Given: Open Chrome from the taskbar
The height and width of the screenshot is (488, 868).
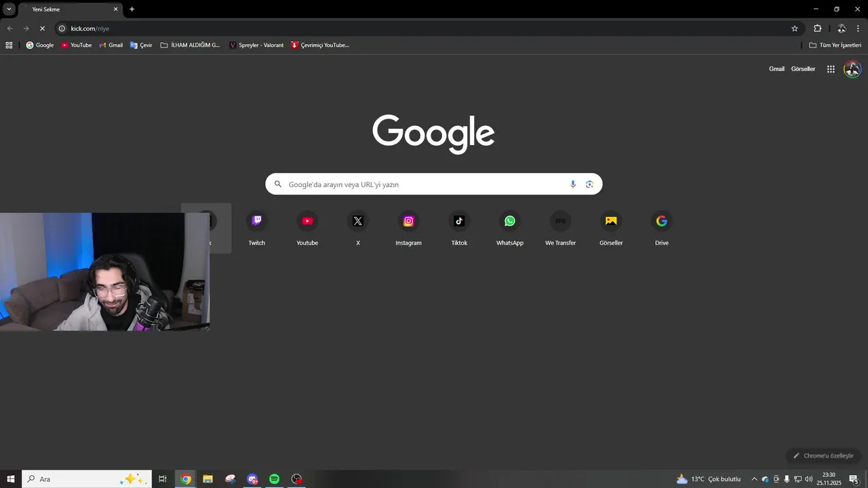Looking at the screenshot, I should point(186,479).
